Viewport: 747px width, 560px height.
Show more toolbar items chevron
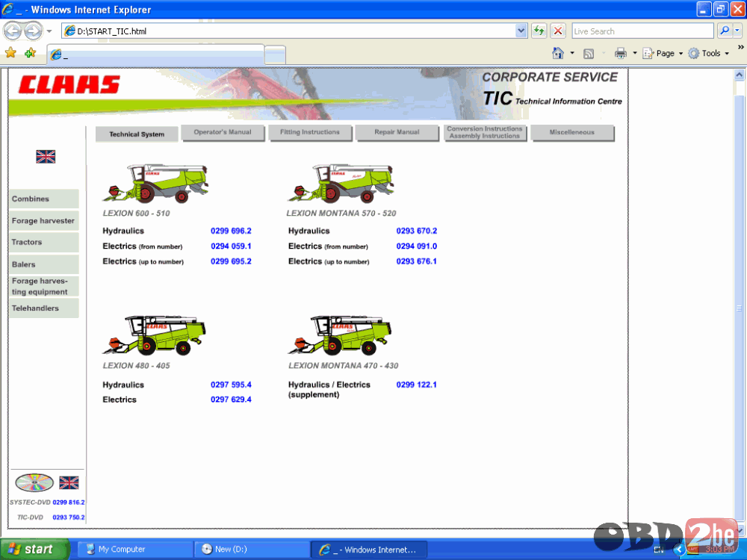(x=741, y=48)
